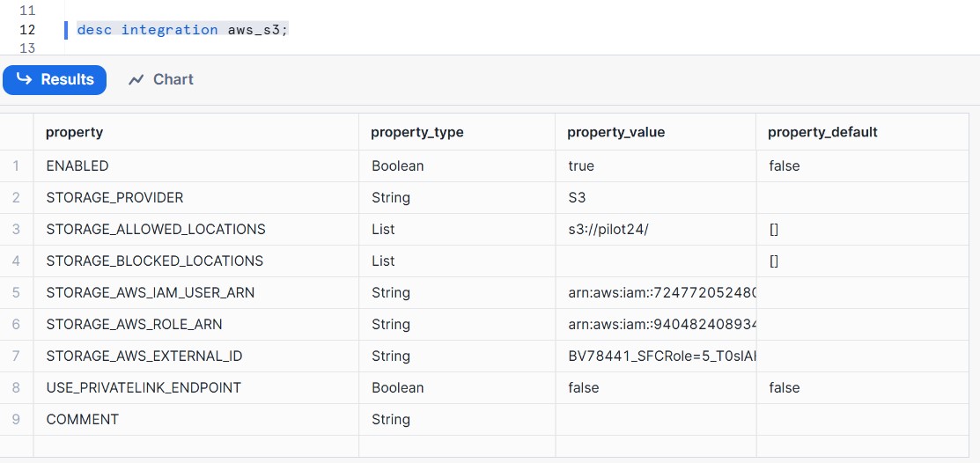Select the STORAGE_BLOCKED_LOCATIONS cell
This screenshot has height=463, width=980.
[x=154, y=261]
